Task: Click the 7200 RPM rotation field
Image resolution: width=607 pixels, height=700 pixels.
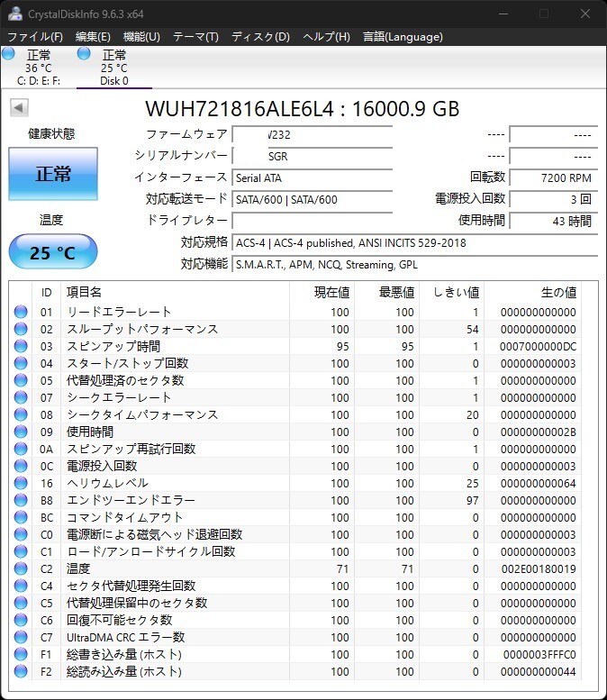Action: 554,177
